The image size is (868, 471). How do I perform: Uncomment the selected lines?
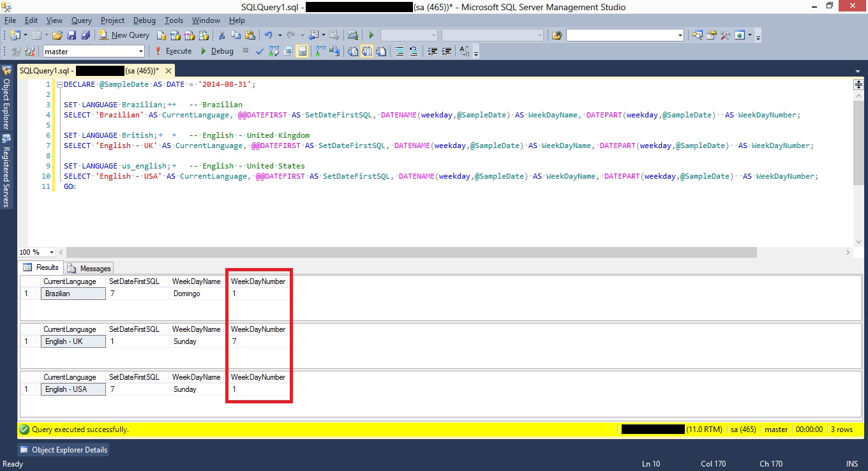point(413,51)
